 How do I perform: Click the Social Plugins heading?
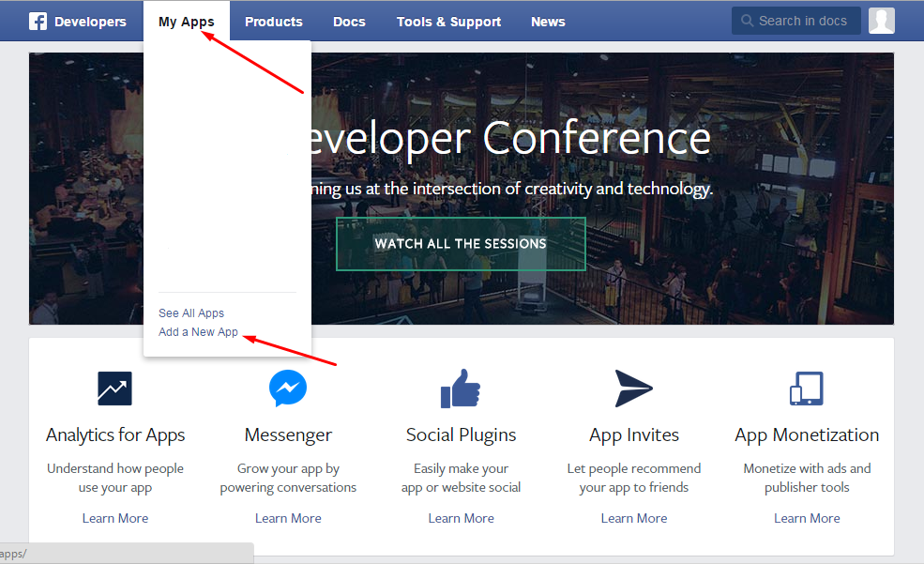click(461, 434)
